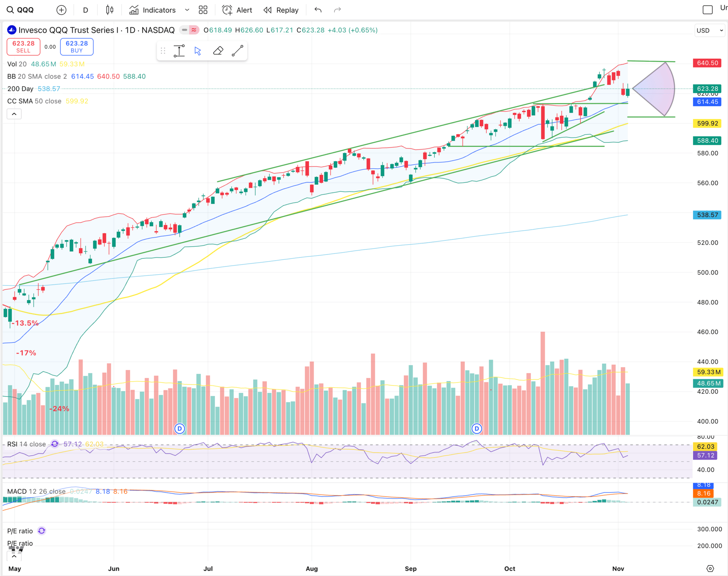Collapse the indicator legend list chevron
Image resolution: width=728 pixels, height=576 pixels.
[14, 114]
